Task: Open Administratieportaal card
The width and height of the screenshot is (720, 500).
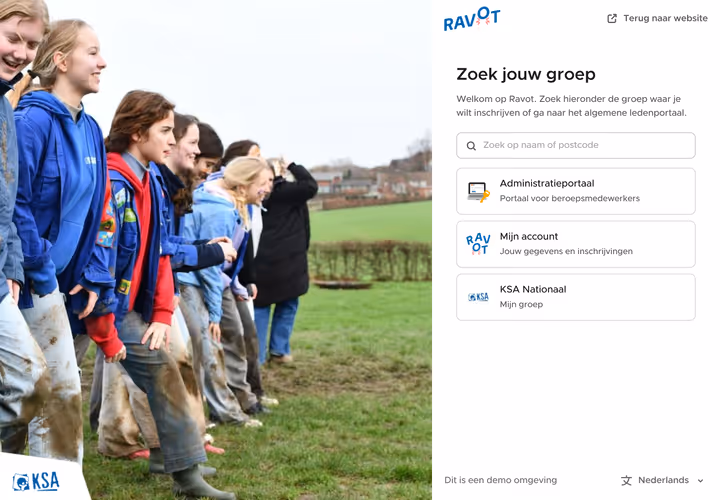Action: point(576,191)
